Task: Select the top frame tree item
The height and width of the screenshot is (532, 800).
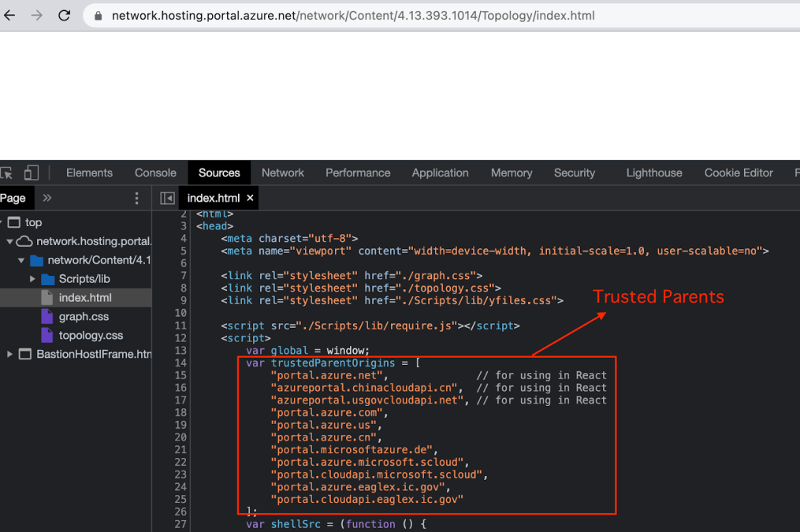Action: pyautogui.click(x=34, y=222)
